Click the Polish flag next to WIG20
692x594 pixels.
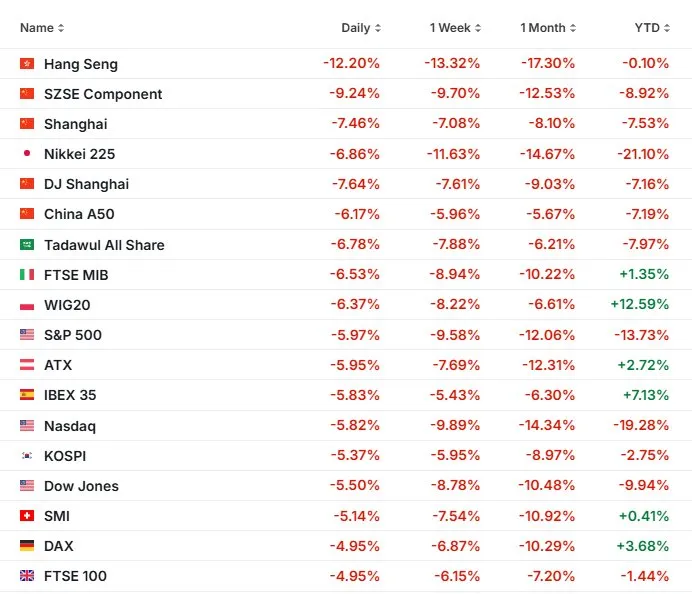tap(27, 305)
